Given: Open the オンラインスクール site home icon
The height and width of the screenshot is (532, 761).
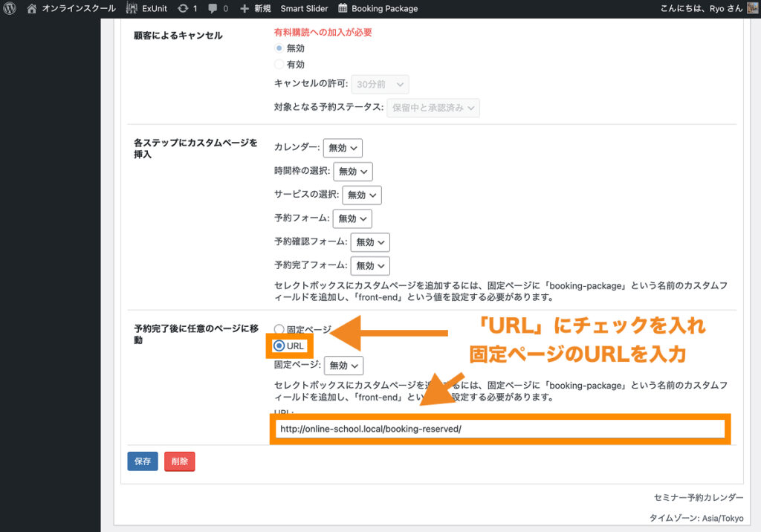Looking at the screenshot, I should click(32, 9).
